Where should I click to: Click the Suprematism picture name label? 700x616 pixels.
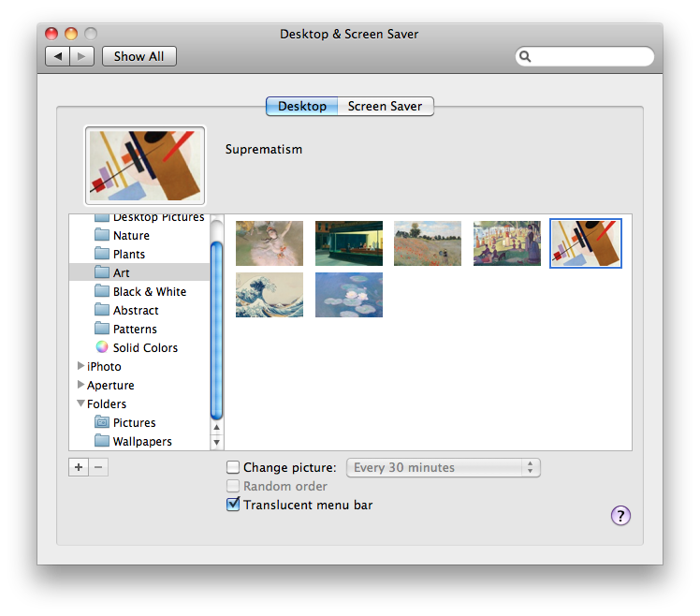click(263, 149)
